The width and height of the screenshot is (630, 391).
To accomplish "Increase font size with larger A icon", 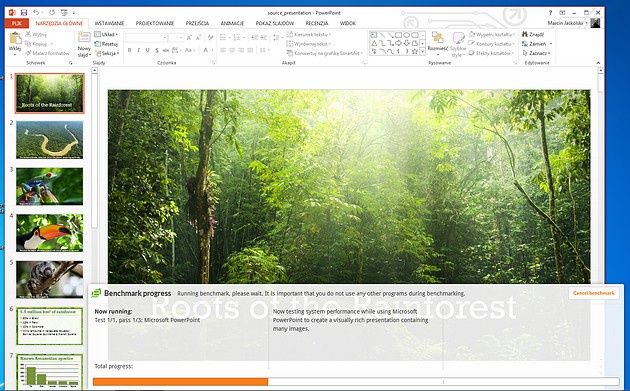I will coord(189,38).
